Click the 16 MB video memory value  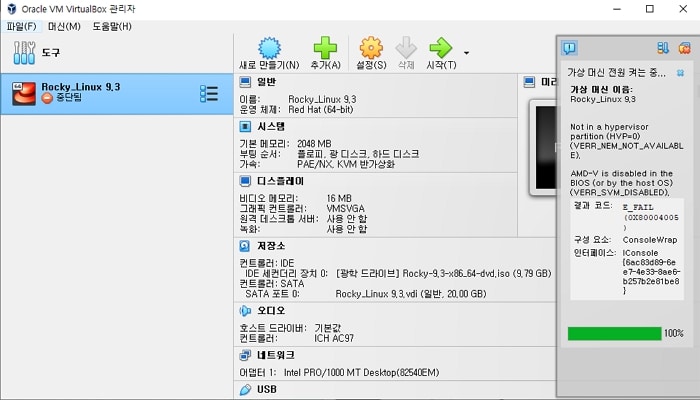click(339, 198)
